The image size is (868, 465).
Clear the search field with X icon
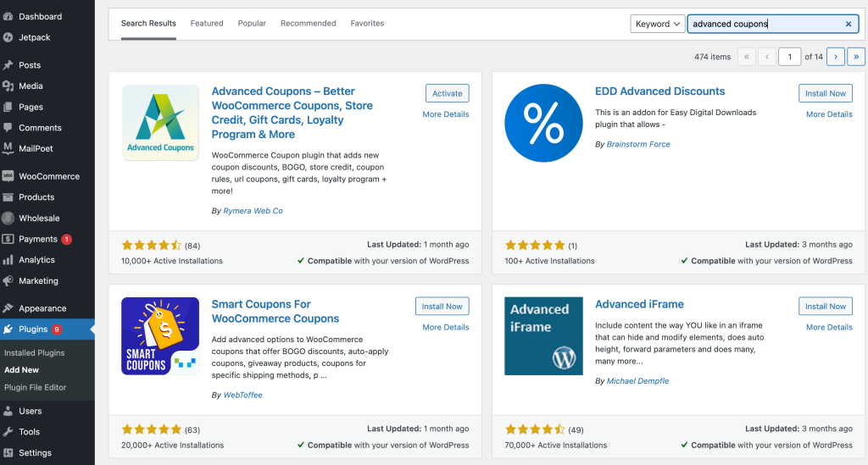pyautogui.click(x=848, y=24)
